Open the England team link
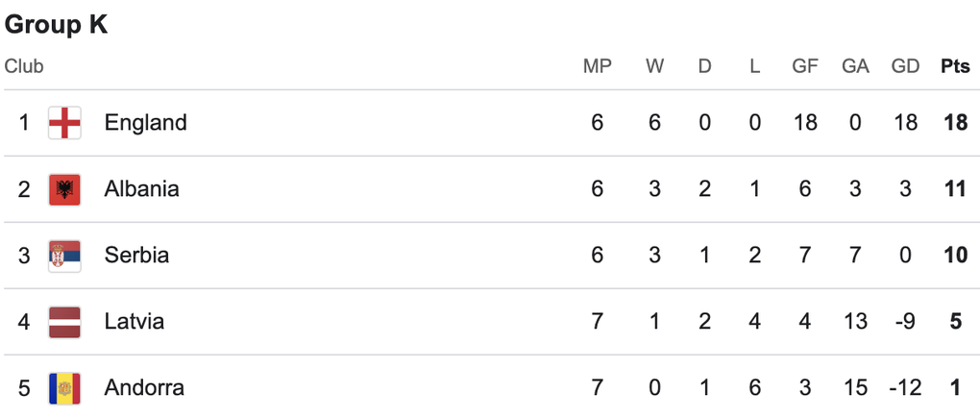This screenshot has width=980, height=417. click(145, 123)
